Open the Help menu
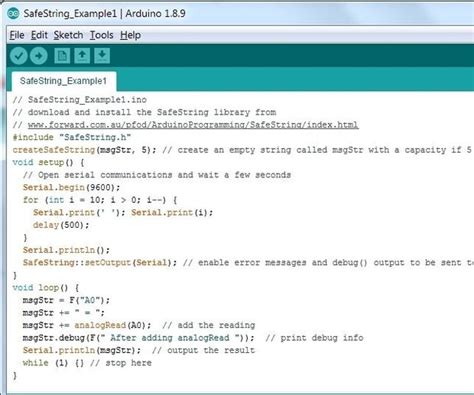The image size is (474, 395). (130, 35)
